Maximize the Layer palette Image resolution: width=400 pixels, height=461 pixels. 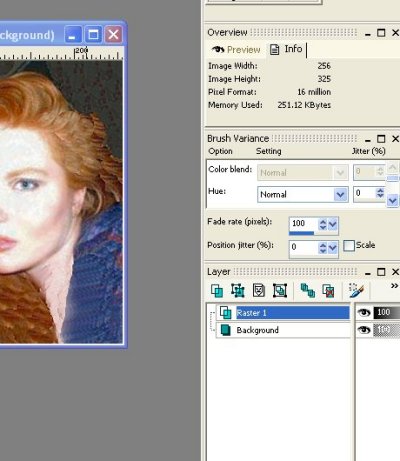pyautogui.click(x=381, y=272)
